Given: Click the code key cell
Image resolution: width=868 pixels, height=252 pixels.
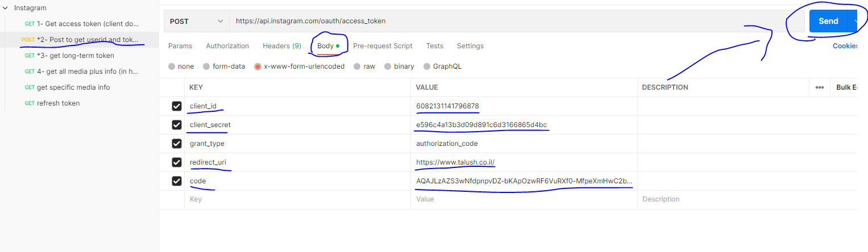Looking at the screenshot, I should tap(297, 181).
